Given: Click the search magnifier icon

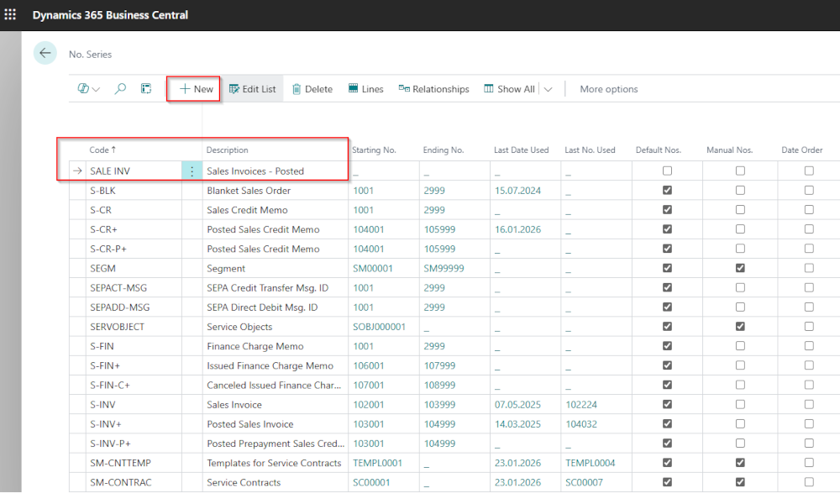Looking at the screenshot, I should click(120, 89).
